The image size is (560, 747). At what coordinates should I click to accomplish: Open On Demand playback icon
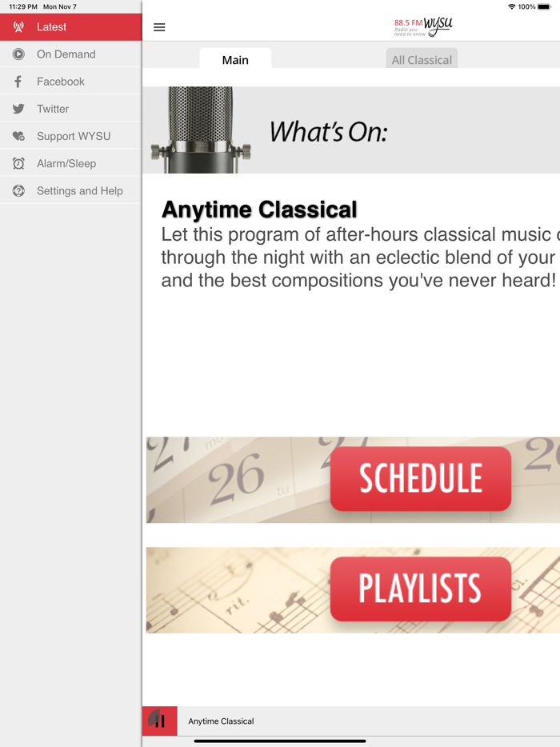pos(18,54)
